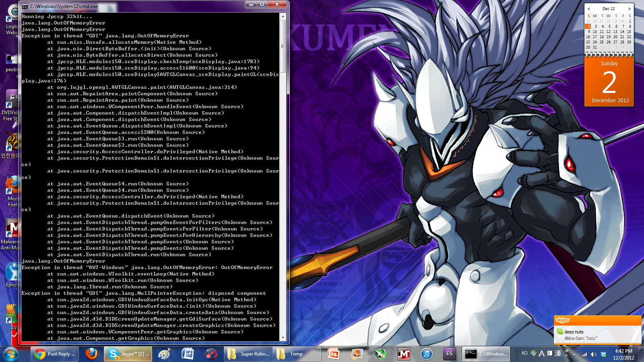The width and height of the screenshot is (644, 362).
Task: Open iTunes from the taskbar
Action: coord(426,354)
